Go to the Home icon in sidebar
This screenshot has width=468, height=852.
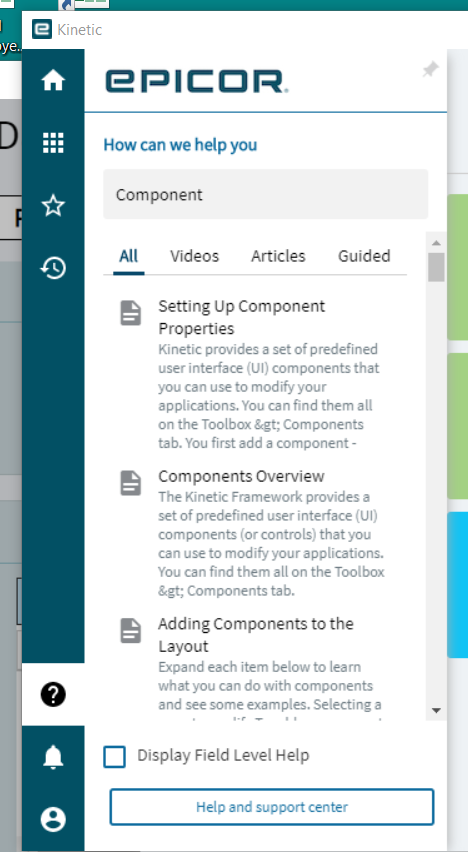pyautogui.click(x=53, y=80)
